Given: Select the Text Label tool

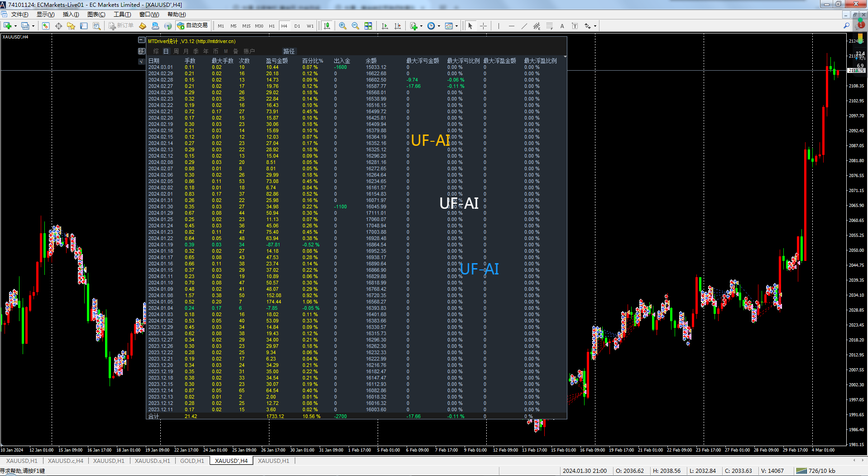Looking at the screenshot, I should tap(575, 26).
